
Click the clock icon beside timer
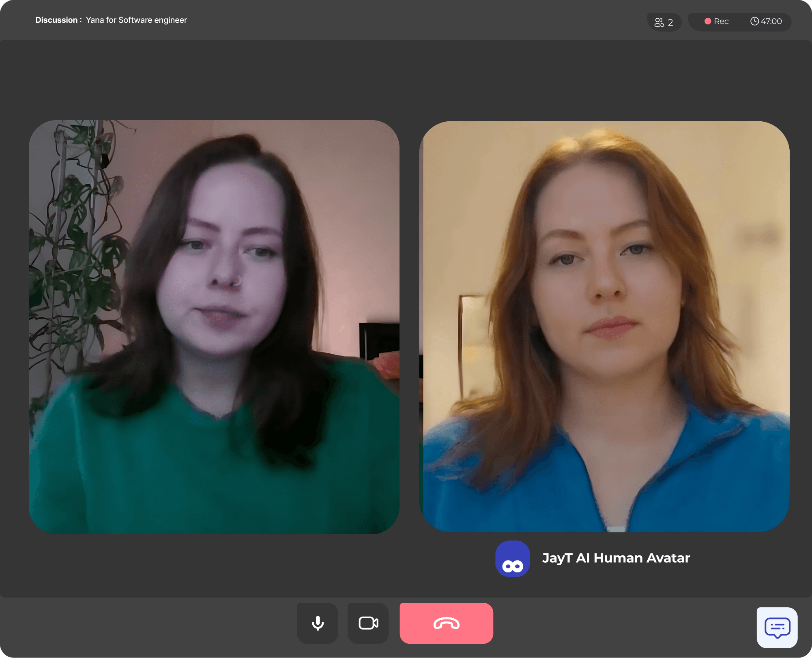[x=754, y=22]
